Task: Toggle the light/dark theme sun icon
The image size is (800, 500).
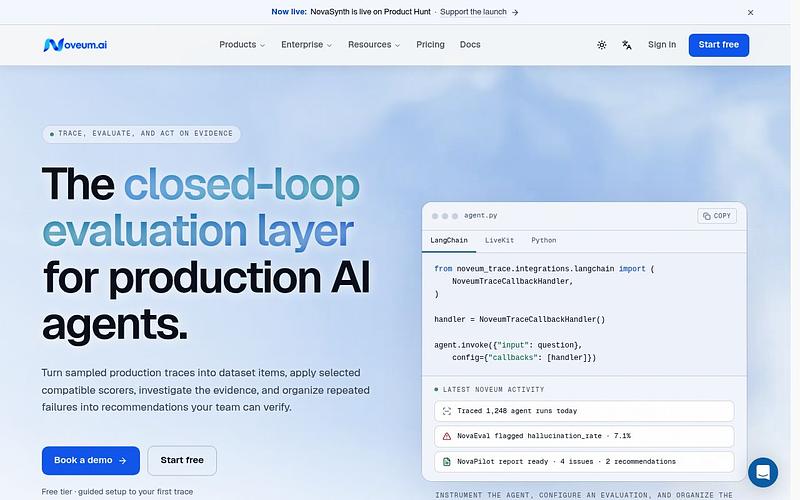Action: 602,45
